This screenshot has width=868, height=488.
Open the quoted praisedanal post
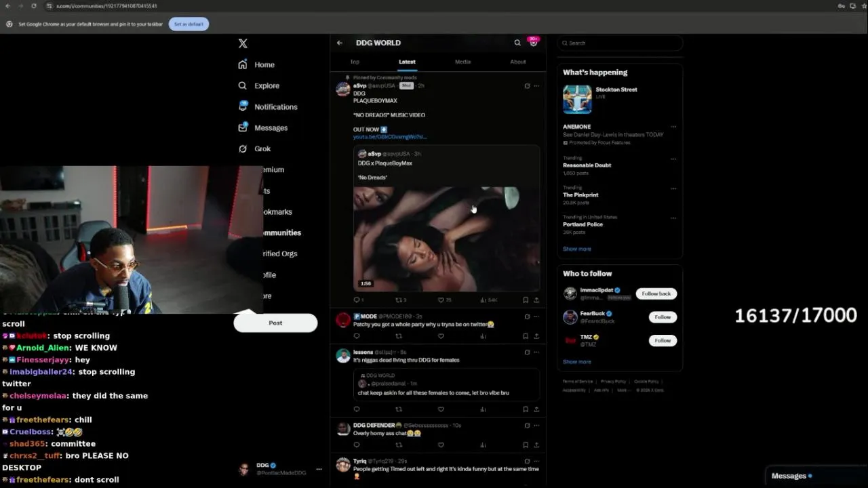click(x=446, y=384)
